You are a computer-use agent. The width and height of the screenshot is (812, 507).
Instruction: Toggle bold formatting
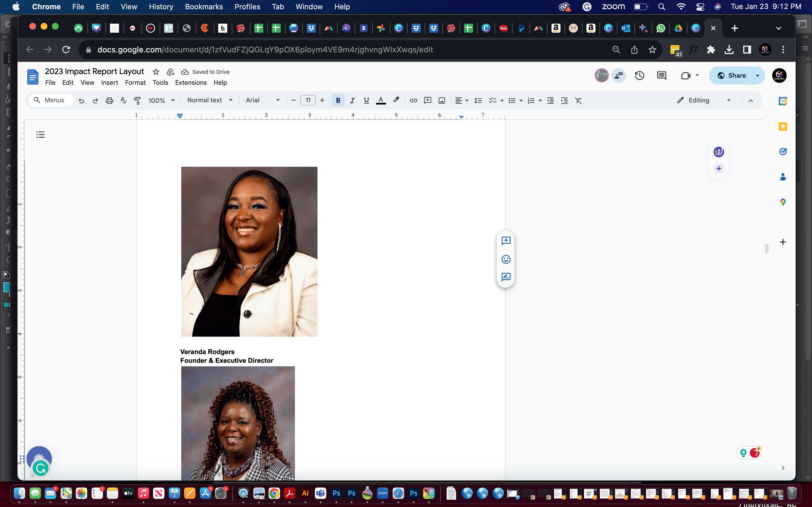point(338,100)
